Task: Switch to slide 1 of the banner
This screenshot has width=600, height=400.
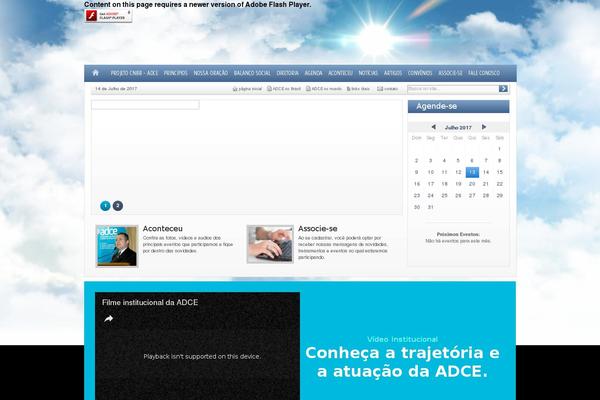Action: [105, 206]
